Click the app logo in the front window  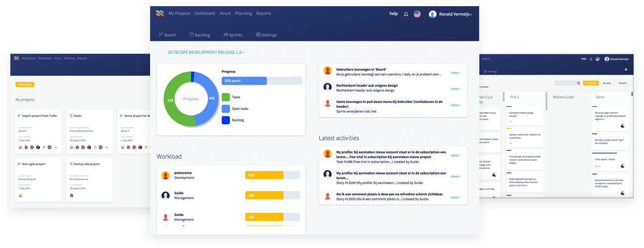(x=160, y=13)
